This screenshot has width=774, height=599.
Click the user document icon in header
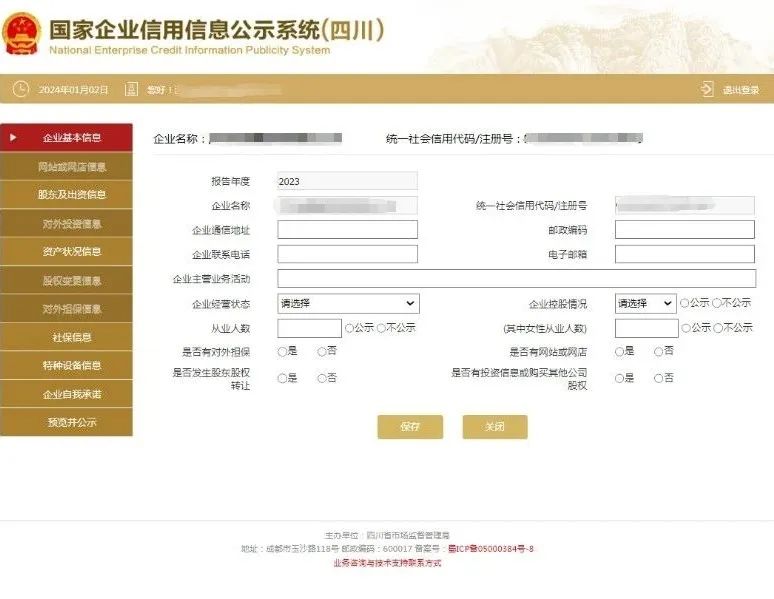(131, 89)
